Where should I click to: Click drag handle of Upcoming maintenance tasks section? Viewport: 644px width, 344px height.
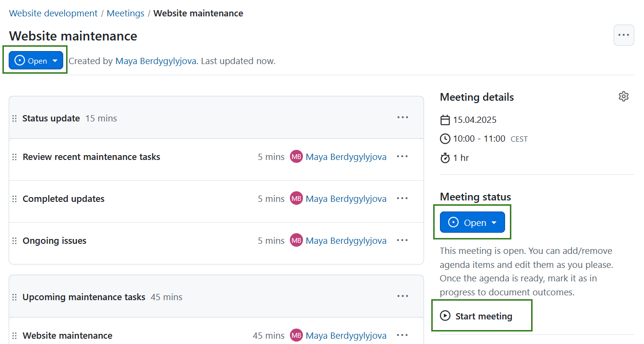point(14,297)
